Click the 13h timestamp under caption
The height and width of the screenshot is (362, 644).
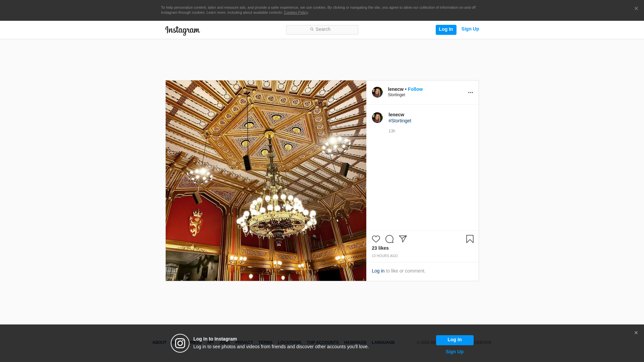click(392, 131)
